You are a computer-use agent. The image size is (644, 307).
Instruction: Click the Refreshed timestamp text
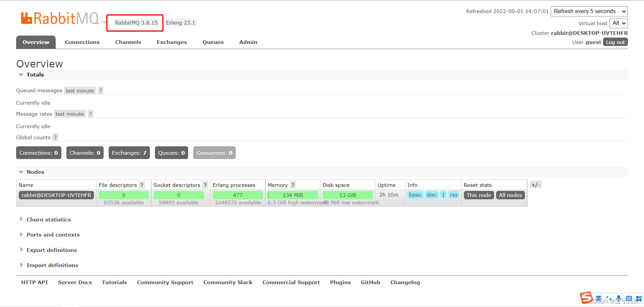[x=507, y=11]
